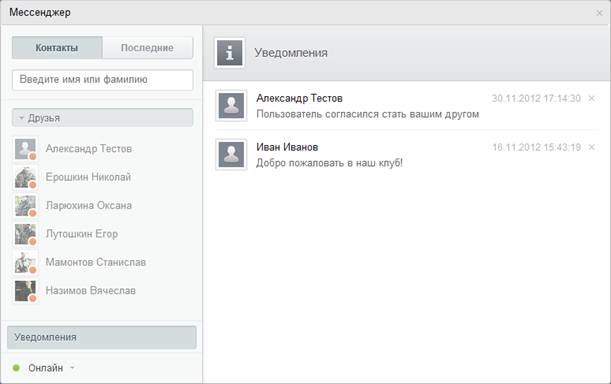Click the green online status indicator
Viewport: 611px width, 384px height.
coord(16,368)
